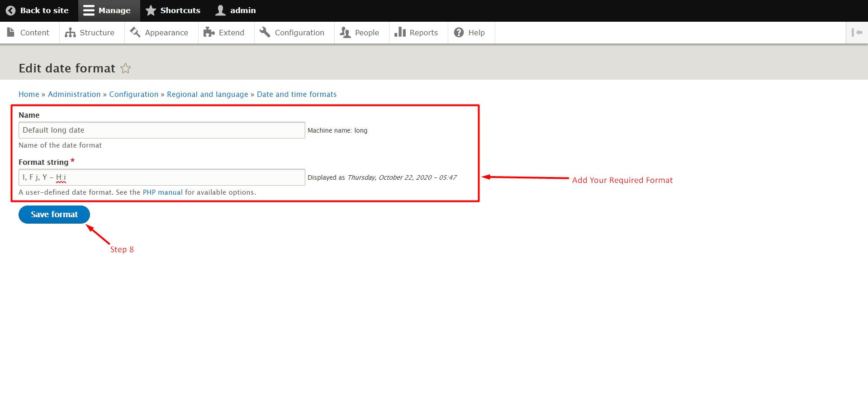This screenshot has width=868, height=407.
Task: Open the Configuration breadcrumb link
Action: coord(134,94)
